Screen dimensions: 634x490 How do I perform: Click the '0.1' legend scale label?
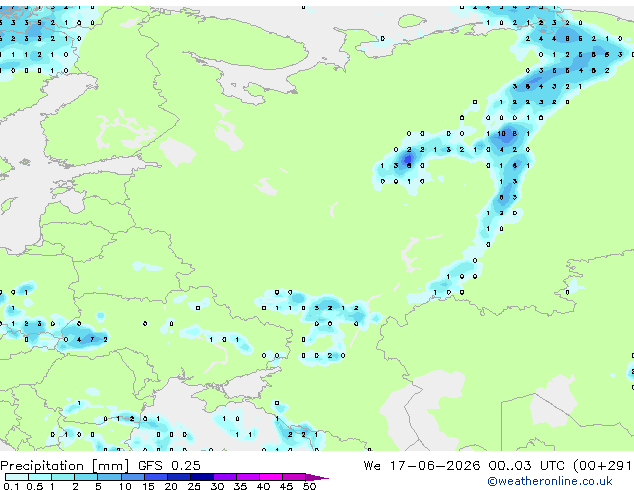tap(11, 486)
